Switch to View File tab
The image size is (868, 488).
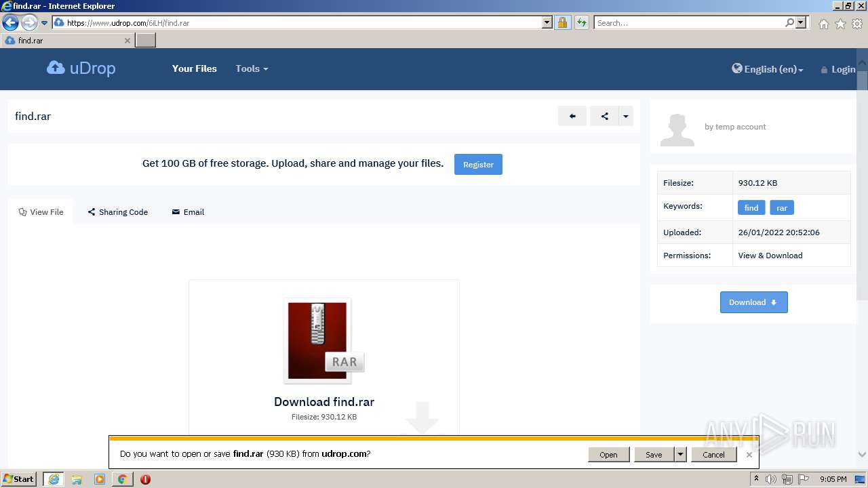pyautogui.click(x=41, y=212)
